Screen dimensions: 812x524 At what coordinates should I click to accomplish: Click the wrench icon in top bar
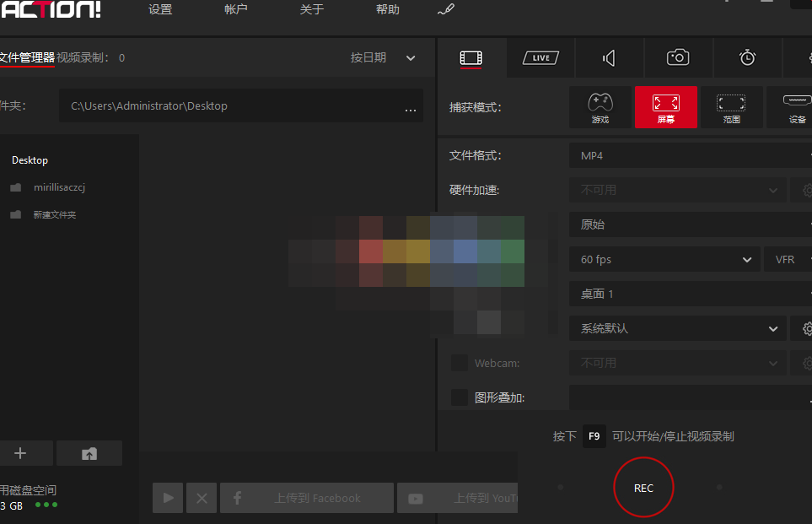coord(445,10)
